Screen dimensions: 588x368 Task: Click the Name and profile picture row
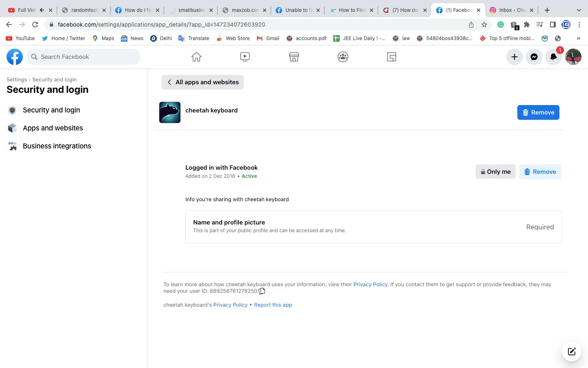coord(374,227)
